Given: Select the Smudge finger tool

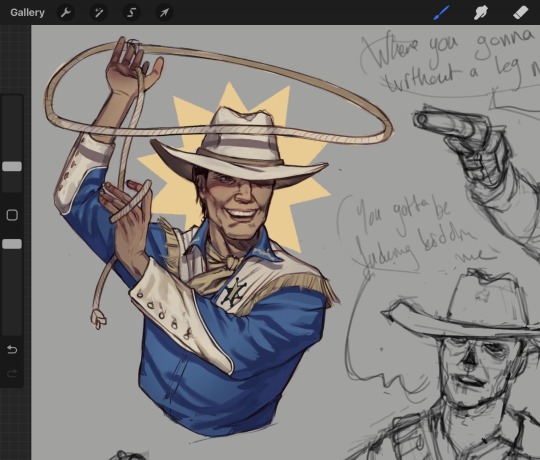Looking at the screenshot, I should (x=481, y=13).
